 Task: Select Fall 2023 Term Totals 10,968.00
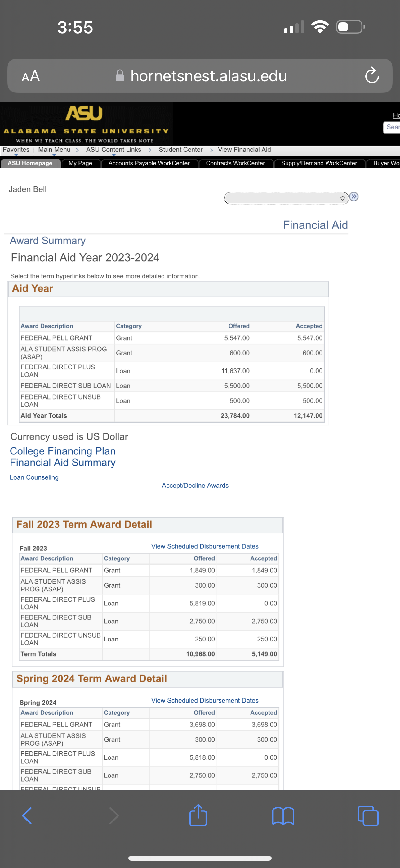(x=200, y=654)
